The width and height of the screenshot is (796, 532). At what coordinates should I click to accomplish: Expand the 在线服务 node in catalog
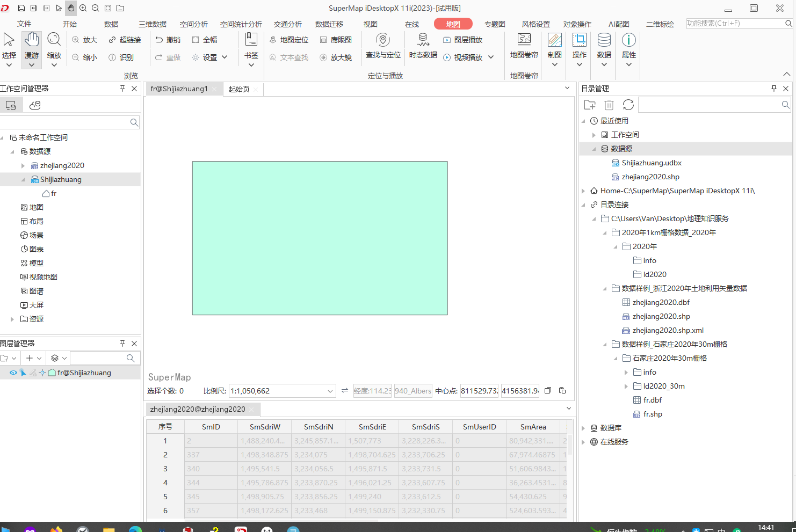[x=583, y=442]
